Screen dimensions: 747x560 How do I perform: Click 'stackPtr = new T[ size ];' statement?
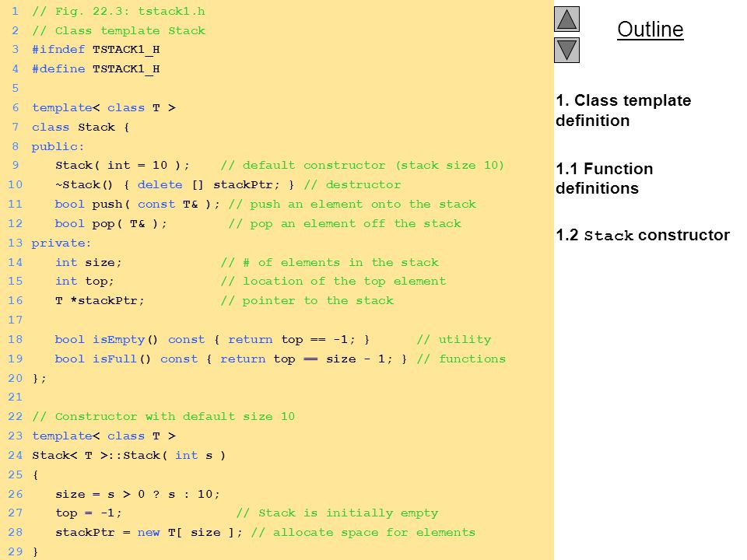149,533
